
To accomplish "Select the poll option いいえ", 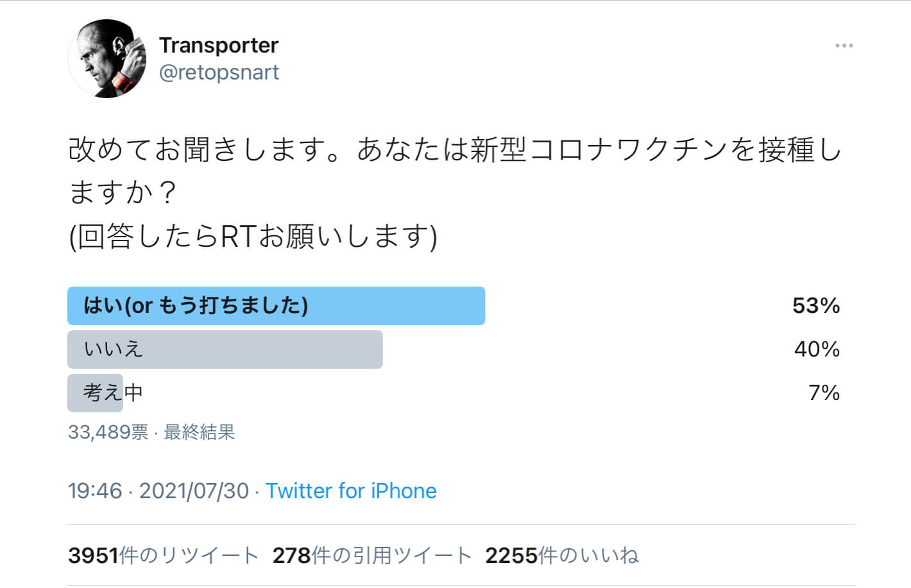I will point(225,349).
